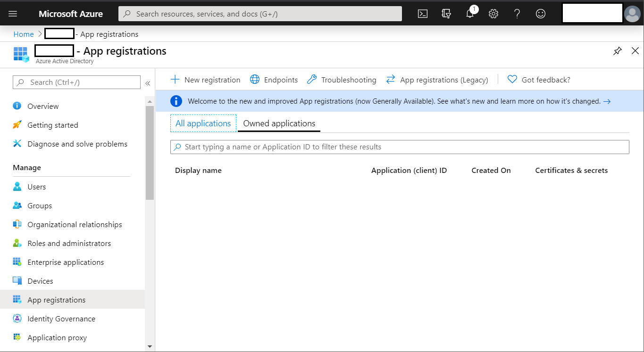Viewport: 644px width, 352px height.
Task: Open the user account avatar
Action: pyautogui.click(x=632, y=14)
